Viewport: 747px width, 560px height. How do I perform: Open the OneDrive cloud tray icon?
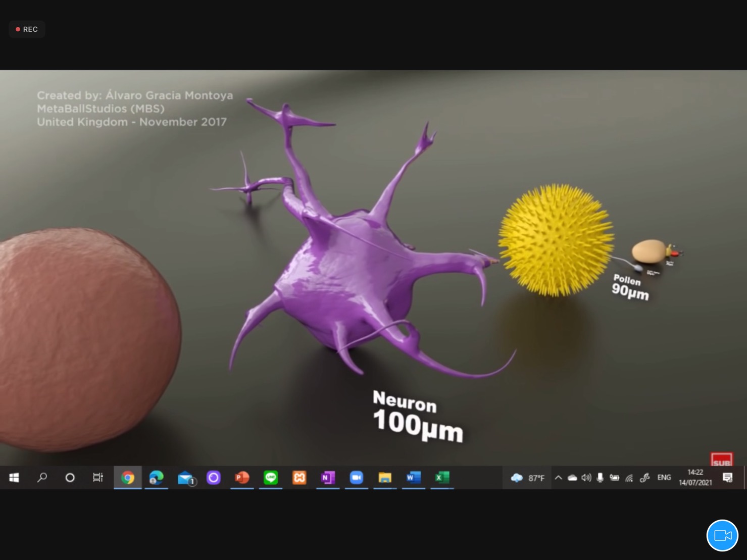coord(572,477)
